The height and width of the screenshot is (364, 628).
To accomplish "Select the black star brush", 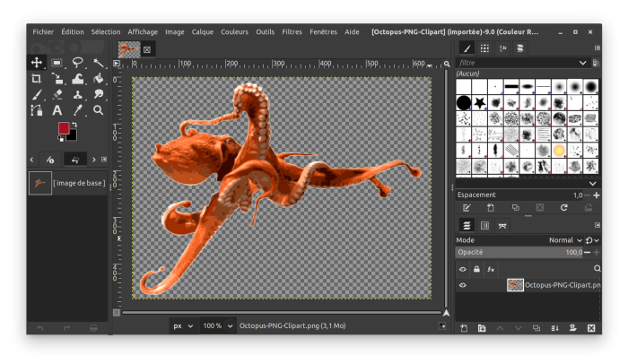I will click(x=479, y=102).
